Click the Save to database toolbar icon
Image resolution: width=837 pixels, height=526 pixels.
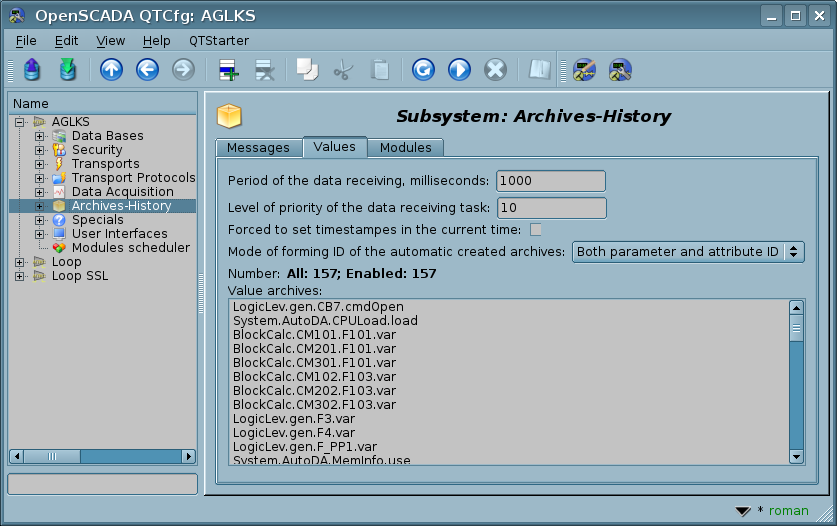(68, 69)
